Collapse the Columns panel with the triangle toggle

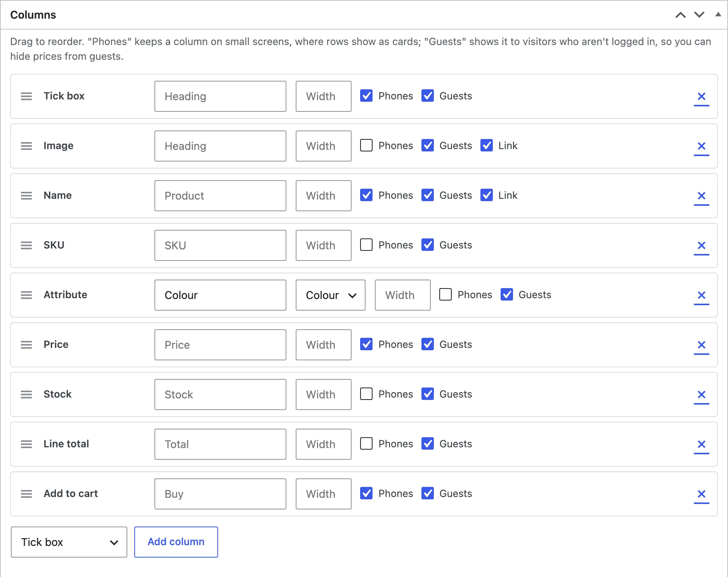(x=718, y=14)
